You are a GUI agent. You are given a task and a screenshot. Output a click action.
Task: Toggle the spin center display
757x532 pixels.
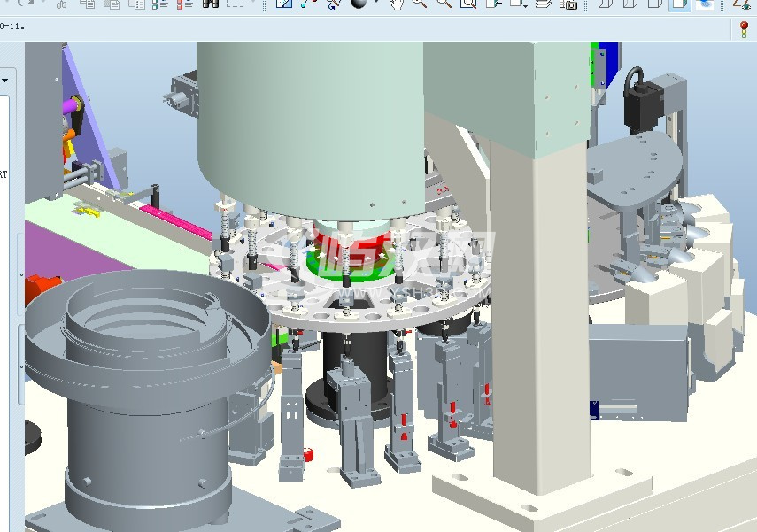309,4
